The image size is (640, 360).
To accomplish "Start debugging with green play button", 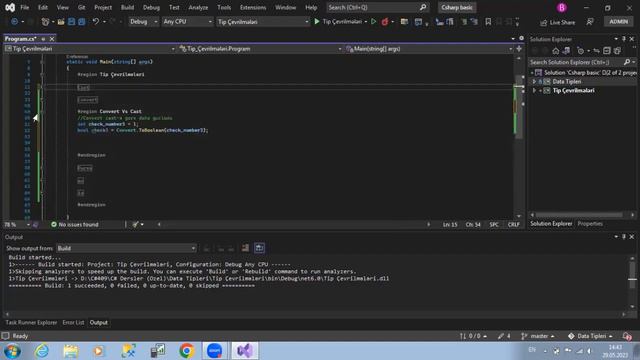I will pyautogui.click(x=317, y=22).
